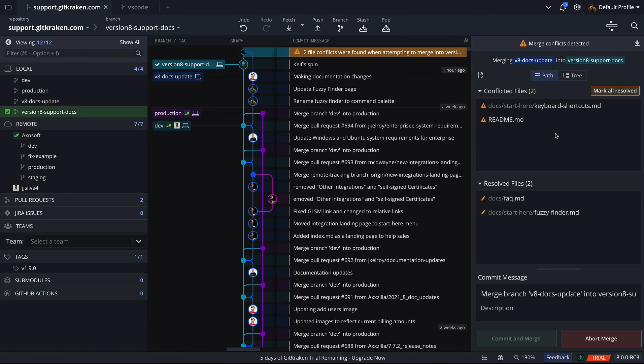Open the Fetch options dropdown arrow
Screen dimensions: 644x364
click(x=302, y=25)
